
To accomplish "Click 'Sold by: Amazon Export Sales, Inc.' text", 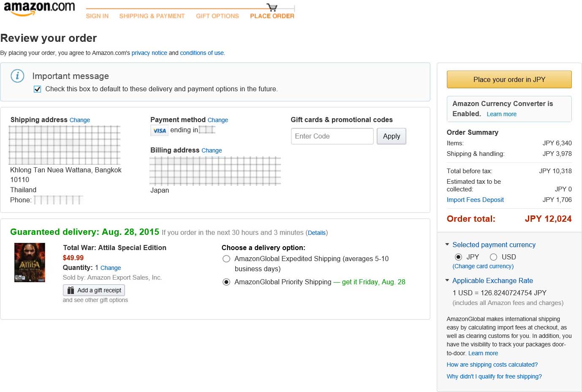I will coord(112,278).
